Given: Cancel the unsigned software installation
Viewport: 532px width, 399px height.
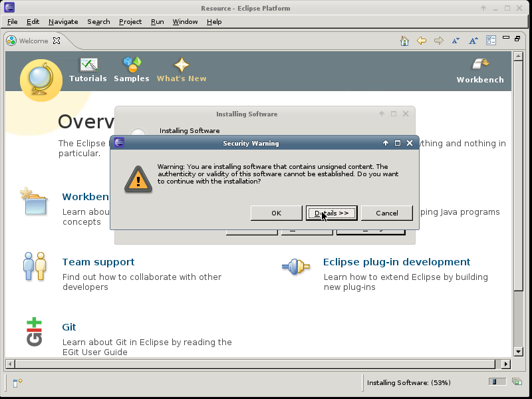Looking at the screenshot, I should click(x=387, y=213).
